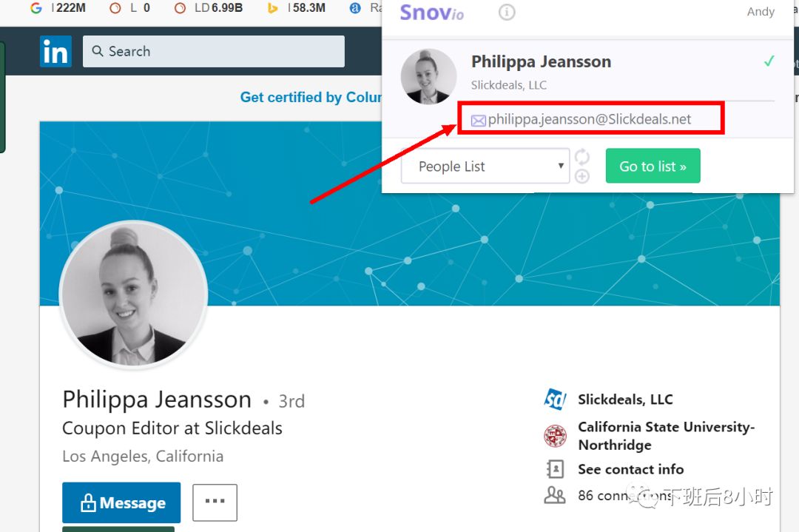Click the contact info address book icon
Screen dimensions: 799x532
(x=555, y=469)
